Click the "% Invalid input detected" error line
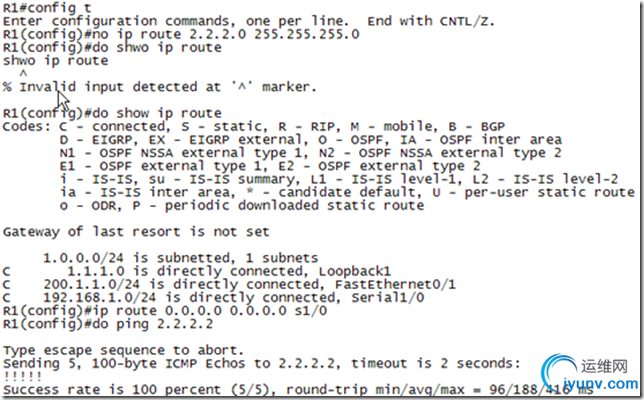This screenshot has width=644, height=400. coord(160,86)
